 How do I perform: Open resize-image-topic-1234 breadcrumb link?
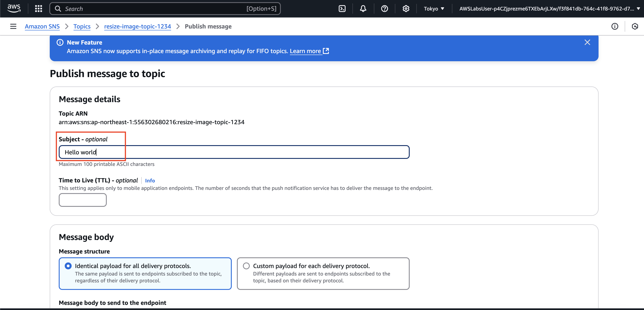click(x=137, y=27)
